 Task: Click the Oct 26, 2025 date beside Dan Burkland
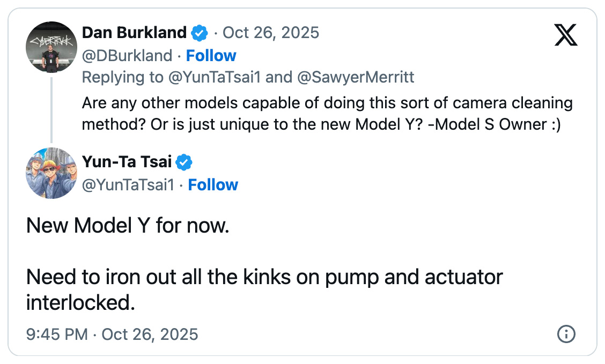tap(271, 33)
